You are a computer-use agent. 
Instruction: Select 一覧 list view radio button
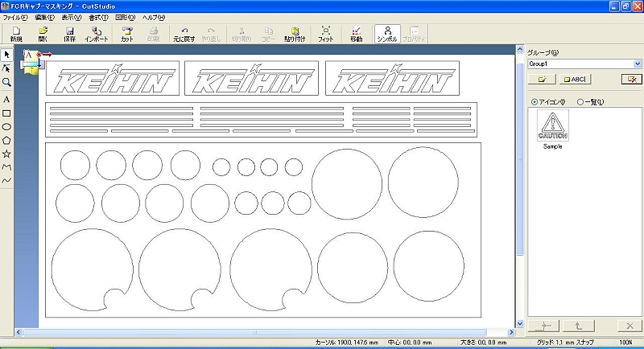[x=580, y=101]
